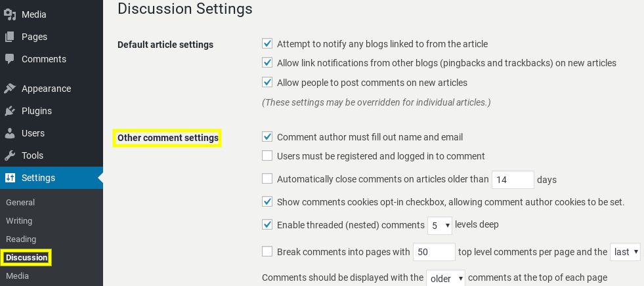Click the comments per page field
This screenshot has width=644, height=286.
pyautogui.click(x=433, y=252)
